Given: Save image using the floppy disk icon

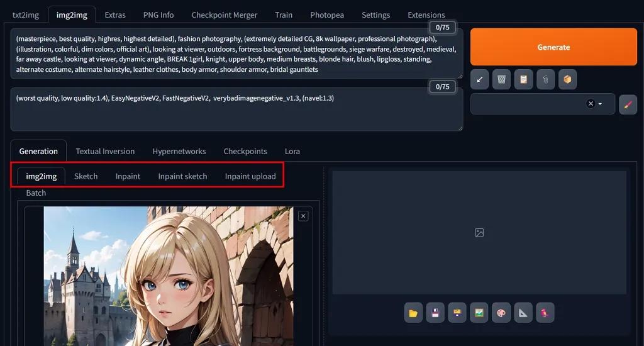Looking at the screenshot, I should click(x=435, y=313).
